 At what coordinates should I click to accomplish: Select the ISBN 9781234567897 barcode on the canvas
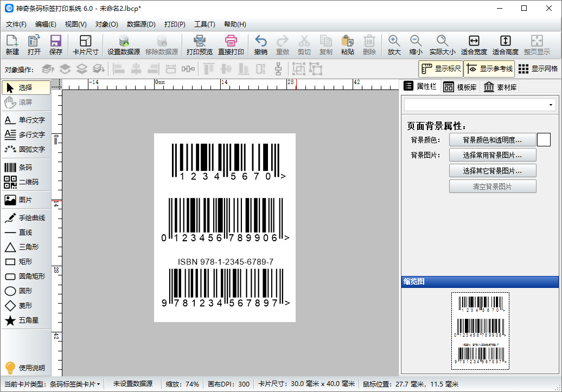point(226,283)
